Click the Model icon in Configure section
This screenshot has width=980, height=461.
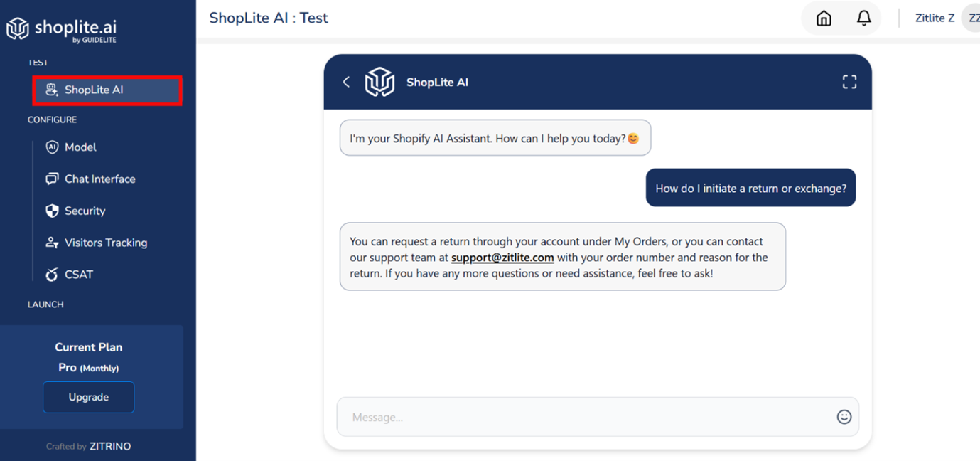52,147
